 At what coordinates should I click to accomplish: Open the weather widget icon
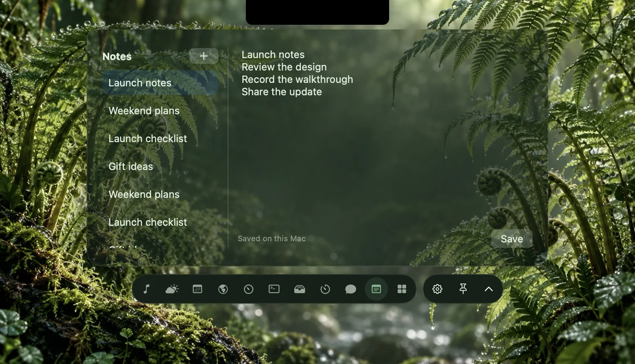click(x=172, y=289)
